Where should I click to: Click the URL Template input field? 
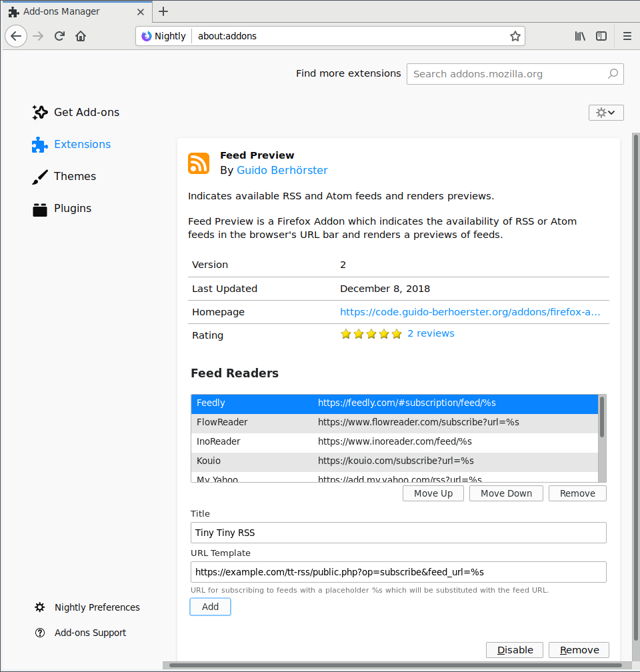[x=398, y=572]
